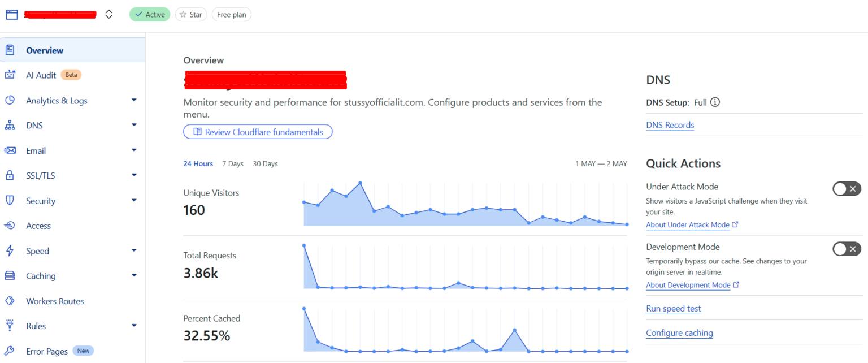Open the AI Audit section
The width and height of the screenshot is (868, 363).
40,75
